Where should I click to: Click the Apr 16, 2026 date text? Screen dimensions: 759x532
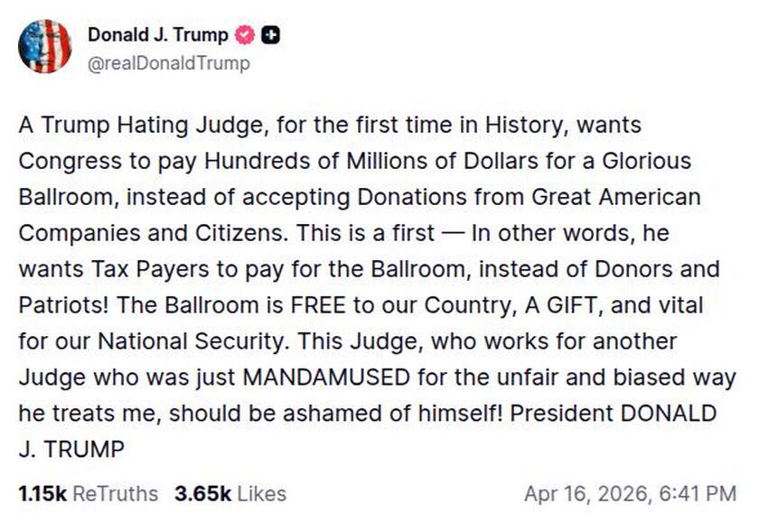[x=587, y=494]
